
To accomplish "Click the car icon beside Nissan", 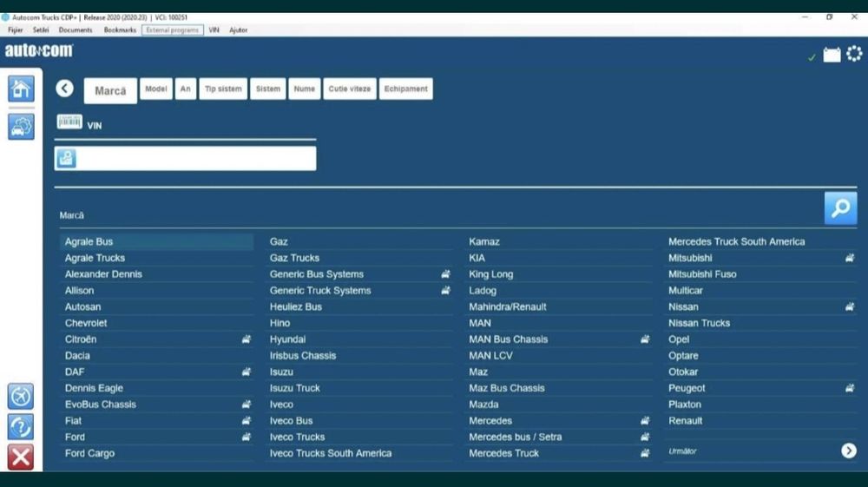I will (x=850, y=306).
